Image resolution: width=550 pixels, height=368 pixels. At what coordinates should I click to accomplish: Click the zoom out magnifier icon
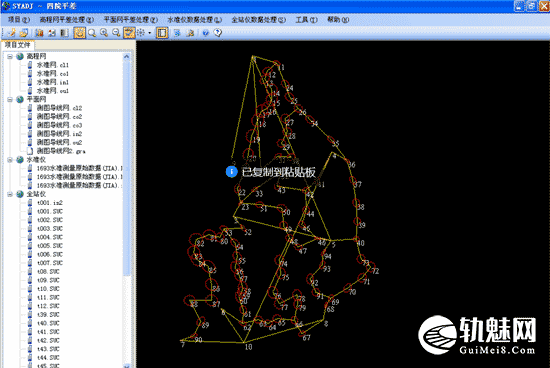(116, 33)
